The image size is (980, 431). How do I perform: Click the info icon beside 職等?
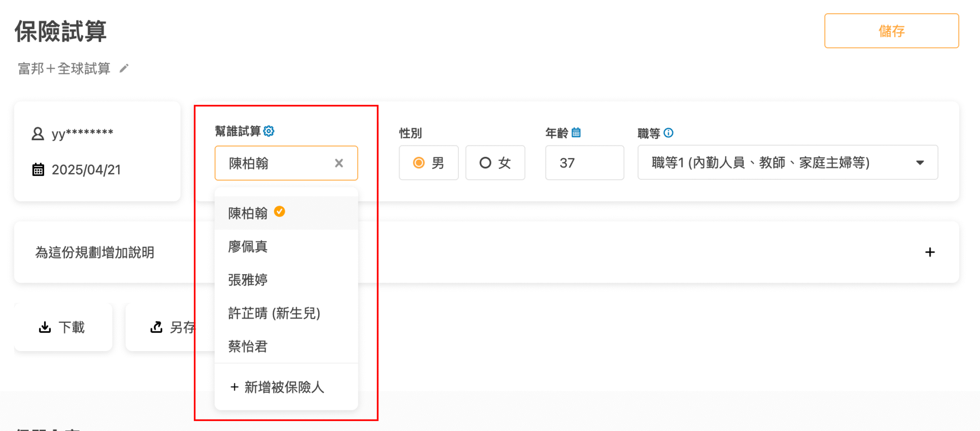pyautogui.click(x=669, y=133)
